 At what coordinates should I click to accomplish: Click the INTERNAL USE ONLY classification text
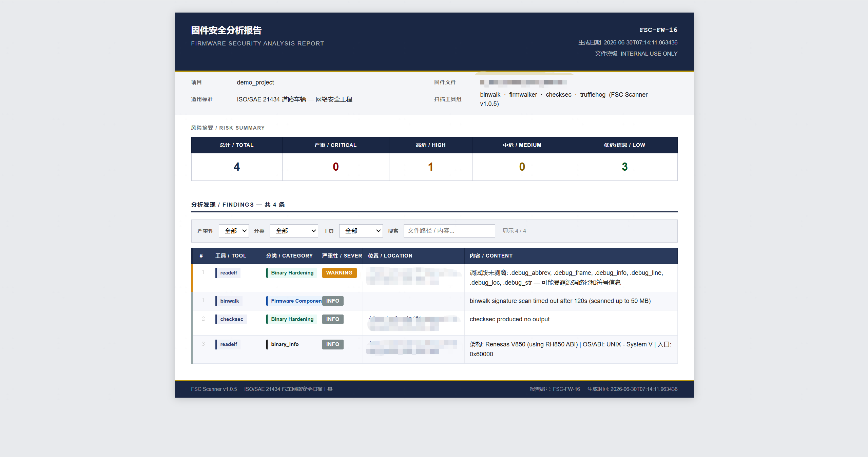pyautogui.click(x=649, y=54)
